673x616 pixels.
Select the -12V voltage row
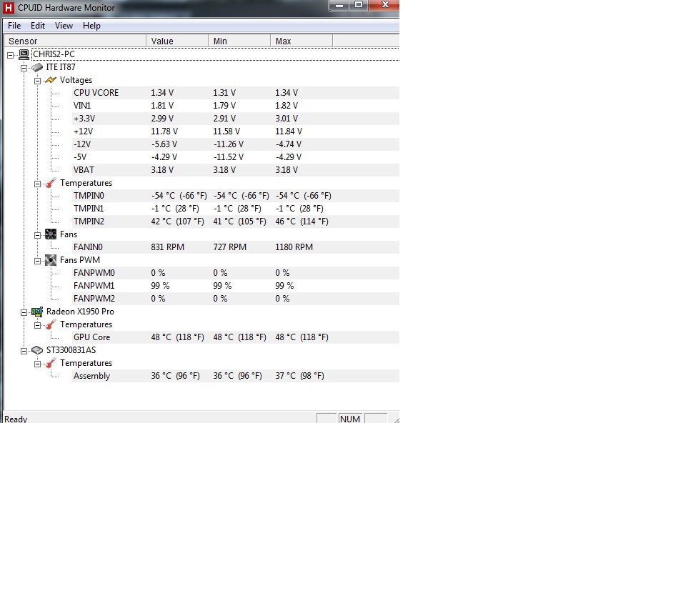[x=236, y=144]
